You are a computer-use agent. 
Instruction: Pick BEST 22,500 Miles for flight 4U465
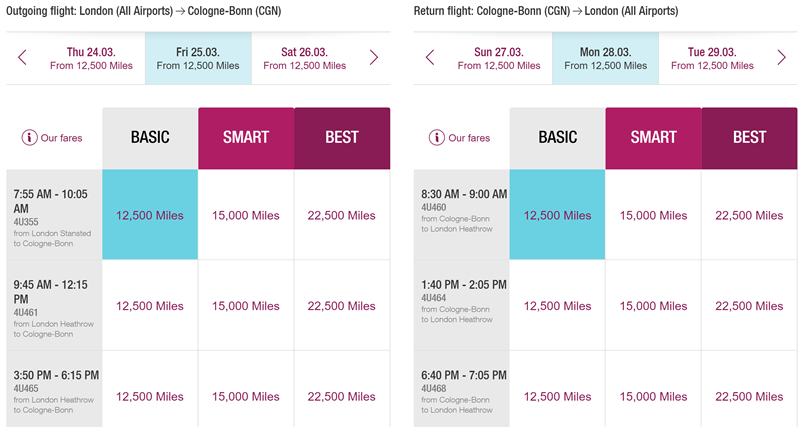coord(342,396)
